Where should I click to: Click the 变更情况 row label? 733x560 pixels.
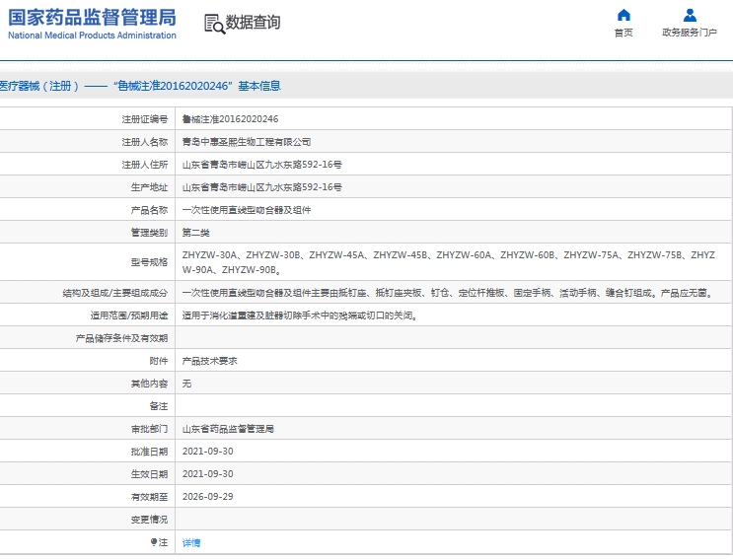[149, 520]
